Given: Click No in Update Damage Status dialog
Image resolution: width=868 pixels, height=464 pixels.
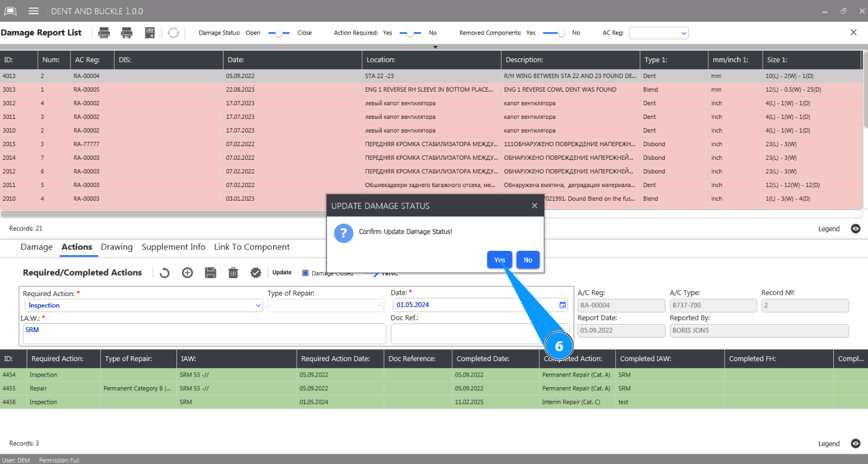Looking at the screenshot, I should tap(527, 260).
